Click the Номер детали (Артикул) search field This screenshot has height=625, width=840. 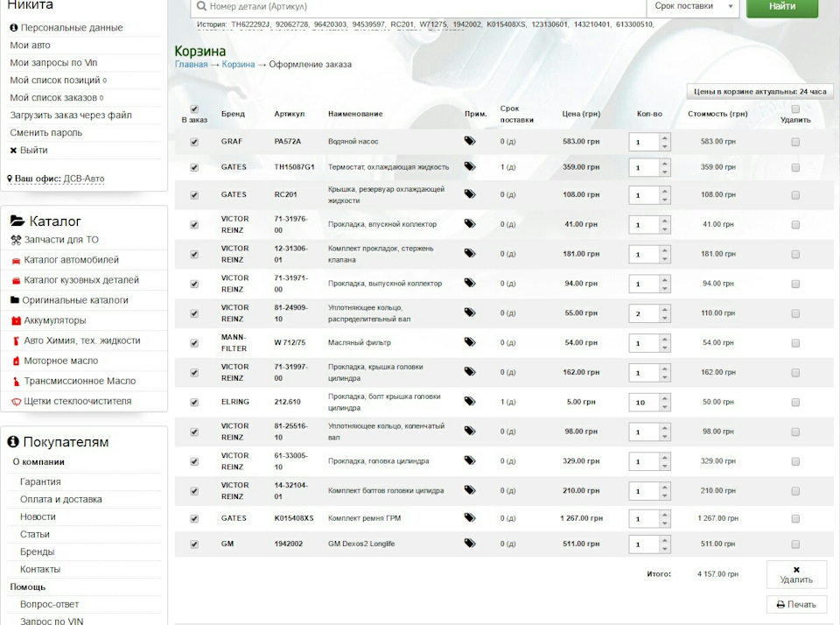click(418, 6)
